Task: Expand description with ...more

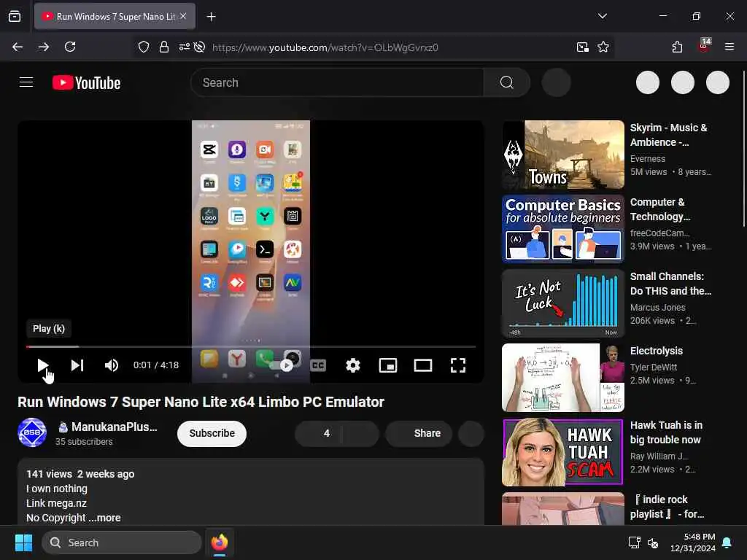Action: click(x=104, y=518)
